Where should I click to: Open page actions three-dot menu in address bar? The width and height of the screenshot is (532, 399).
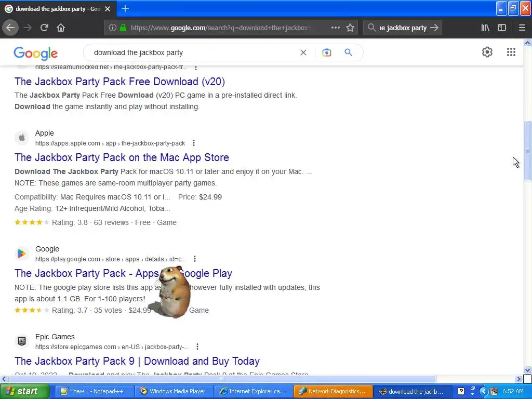pyautogui.click(x=335, y=28)
